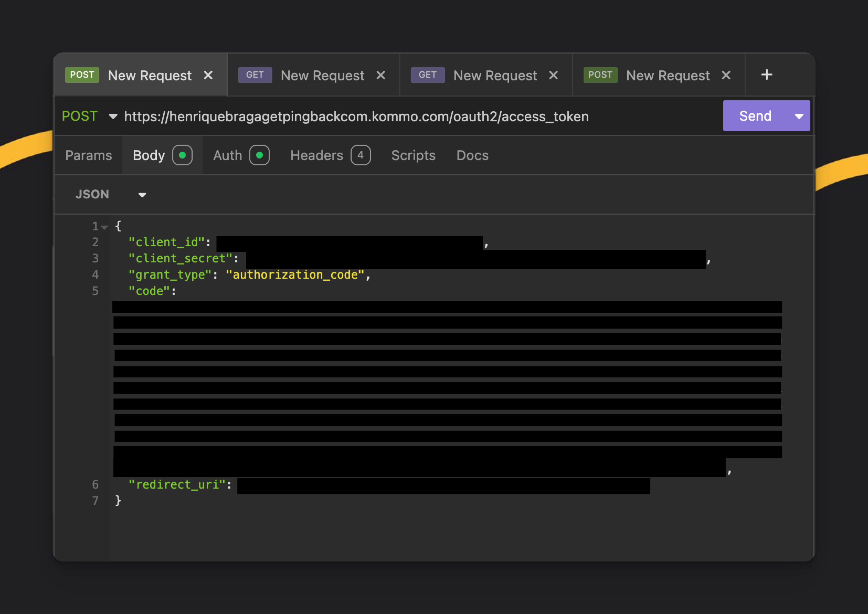
Task: Open the Docs tab
Action: click(x=472, y=155)
